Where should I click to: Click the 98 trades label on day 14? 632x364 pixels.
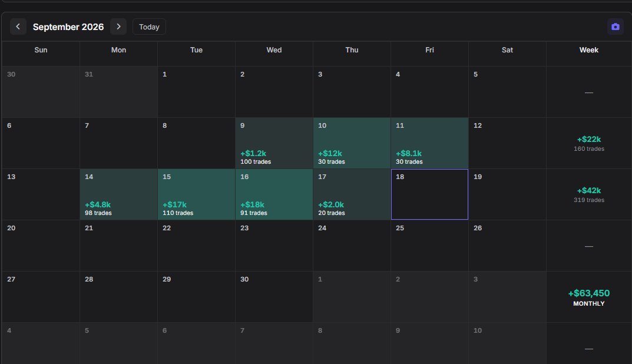98,213
